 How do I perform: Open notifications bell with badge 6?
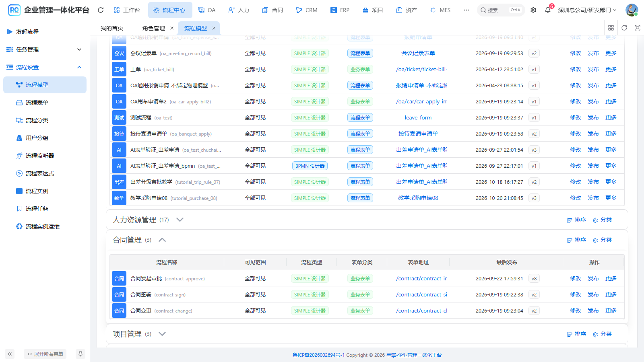(548, 10)
